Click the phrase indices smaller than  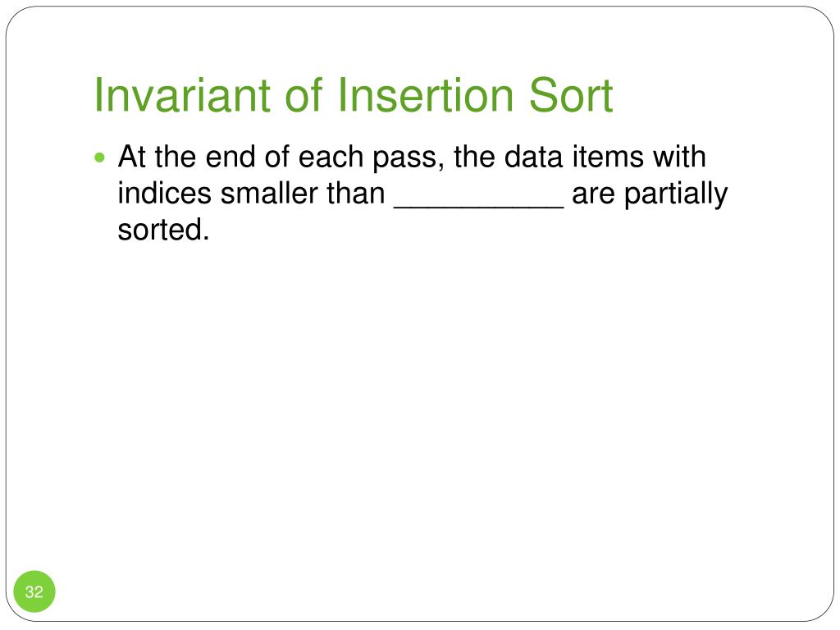[251, 194]
